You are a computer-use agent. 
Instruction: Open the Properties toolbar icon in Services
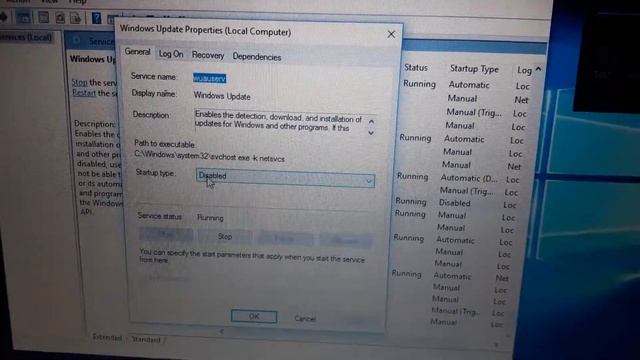(43, 18)
